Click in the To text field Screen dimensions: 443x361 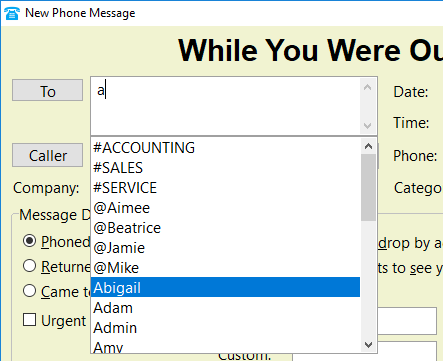[x=225, y=106]
